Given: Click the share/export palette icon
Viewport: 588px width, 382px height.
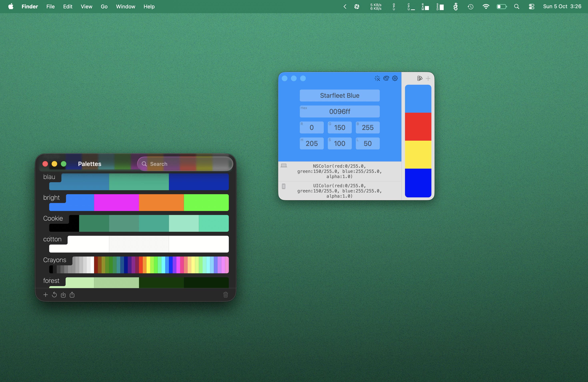Looking at the screenshot, I should pos(72,295).
